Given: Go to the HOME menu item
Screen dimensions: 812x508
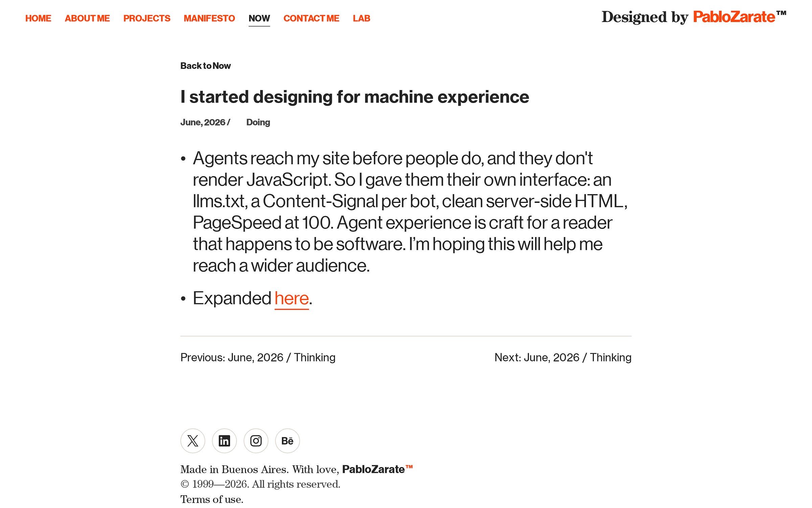Looking at the screenshot, I should tap(38, 18).
